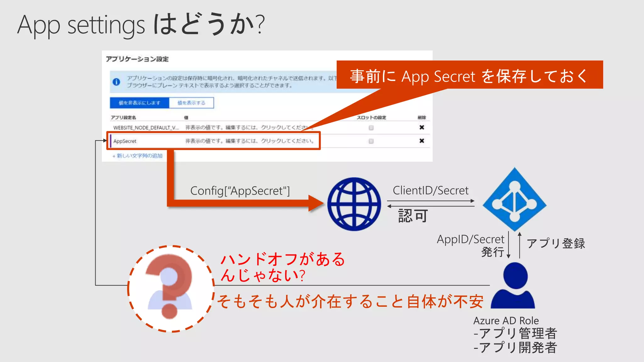Click the AppSecret setting name cell

click(x=125, y=141)
